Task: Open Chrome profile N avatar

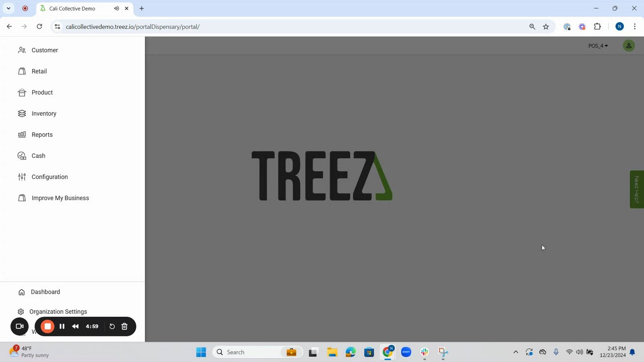Action: point(619,27)
